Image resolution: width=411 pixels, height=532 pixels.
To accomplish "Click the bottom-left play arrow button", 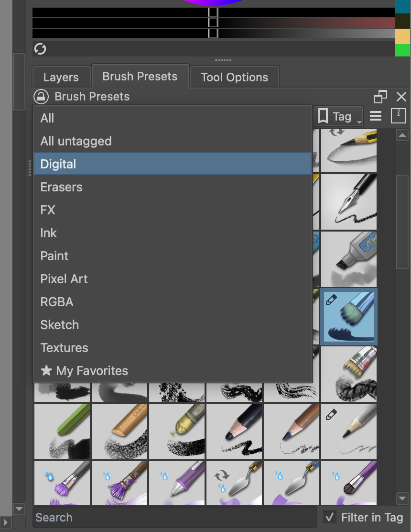I will (x=6, y=522).
